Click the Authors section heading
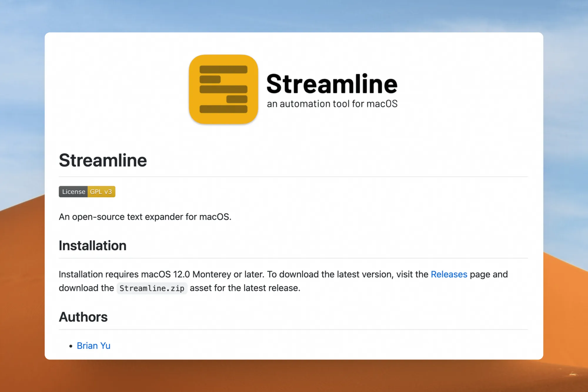Viewport: 588px width, 392px height. 83,317
